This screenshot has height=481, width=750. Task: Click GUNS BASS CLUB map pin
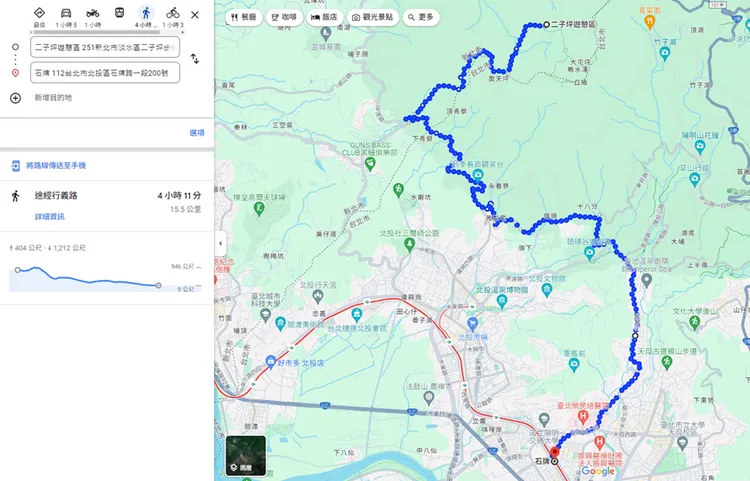pyautogui.click(x=370, y=164)
